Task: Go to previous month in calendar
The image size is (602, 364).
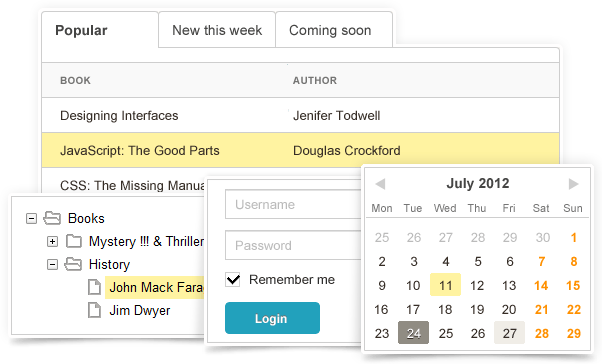Action: click(380, 184)
